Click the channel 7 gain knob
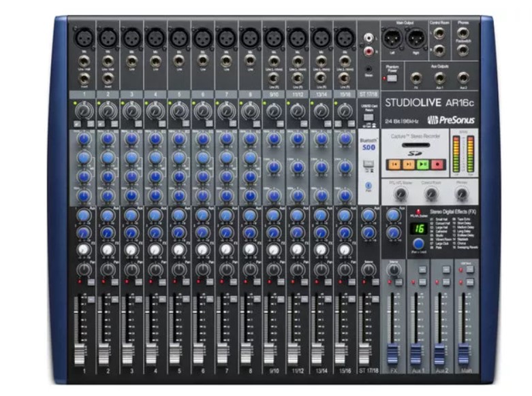This screenshot has height=396, width=532. point(226,110)
